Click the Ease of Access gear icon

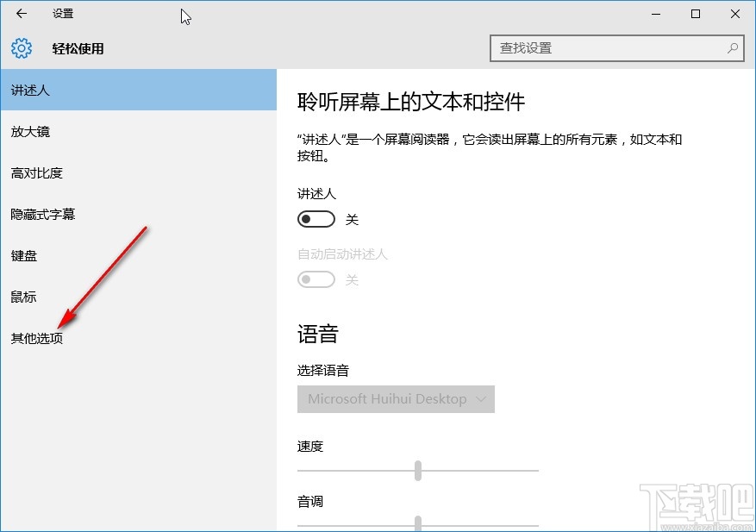(21, 48)
